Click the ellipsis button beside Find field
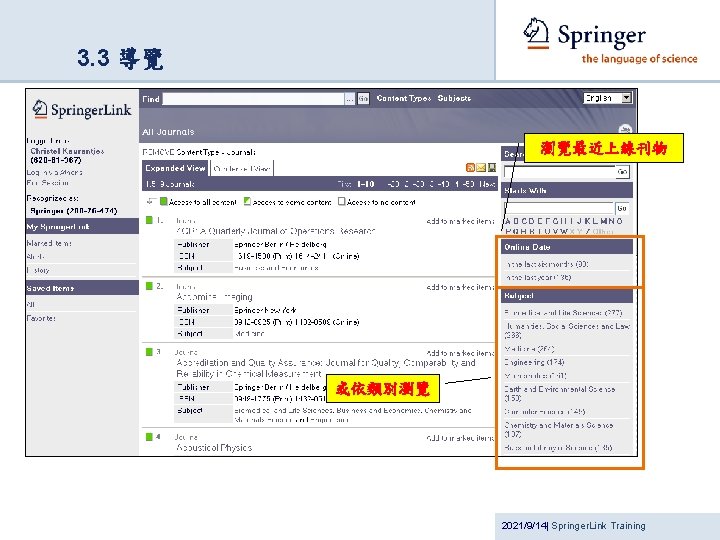The image size is (720, 540). 350,99
